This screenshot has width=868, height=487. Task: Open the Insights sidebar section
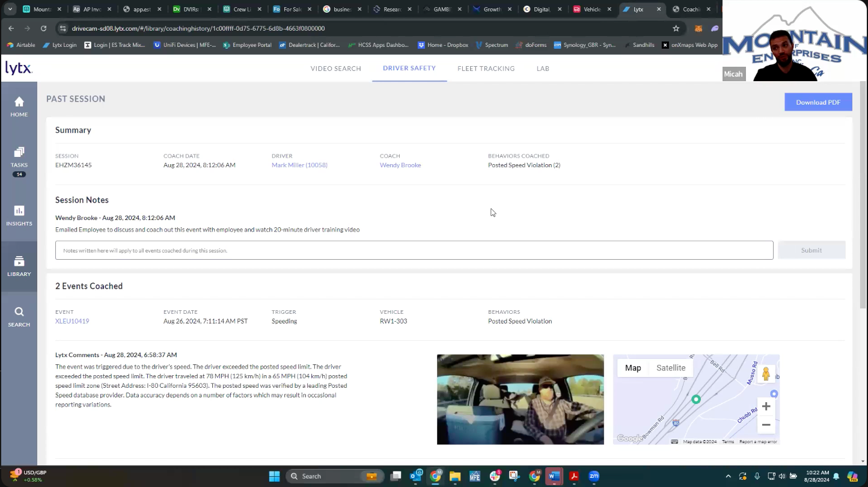pyautogui.click(x=19, y=216)
